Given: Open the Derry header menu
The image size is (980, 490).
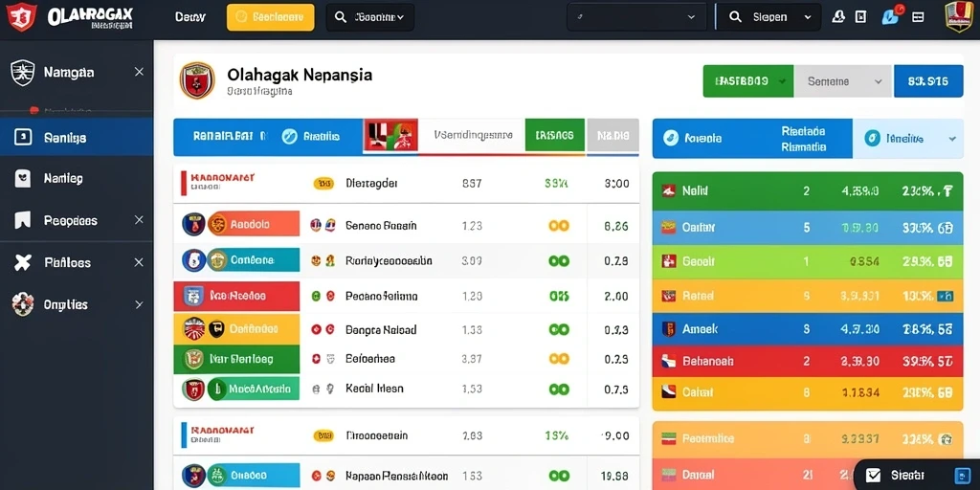Looking at the screenshot, I should tap(190, 17).
